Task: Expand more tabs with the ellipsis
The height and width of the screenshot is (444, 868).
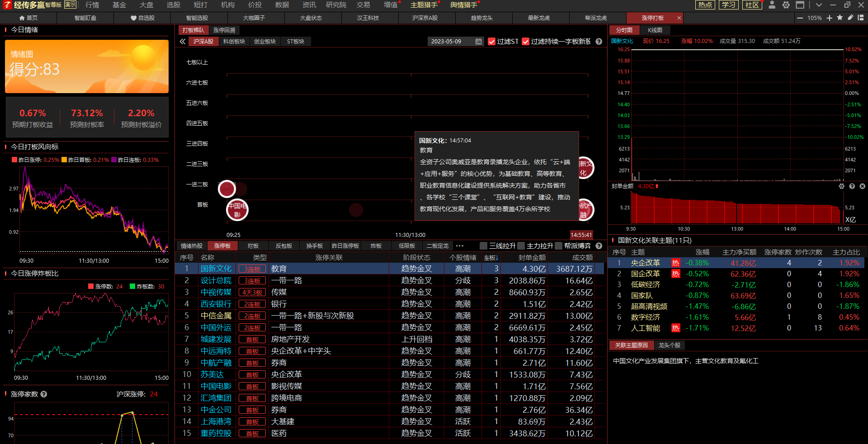Action: click(x=460, y=246)
